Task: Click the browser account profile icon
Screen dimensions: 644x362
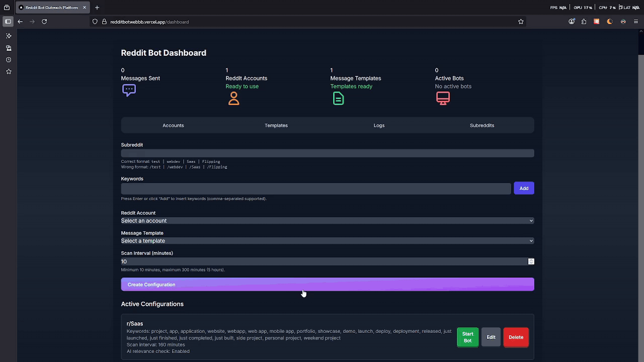Action: coord(572,22)
